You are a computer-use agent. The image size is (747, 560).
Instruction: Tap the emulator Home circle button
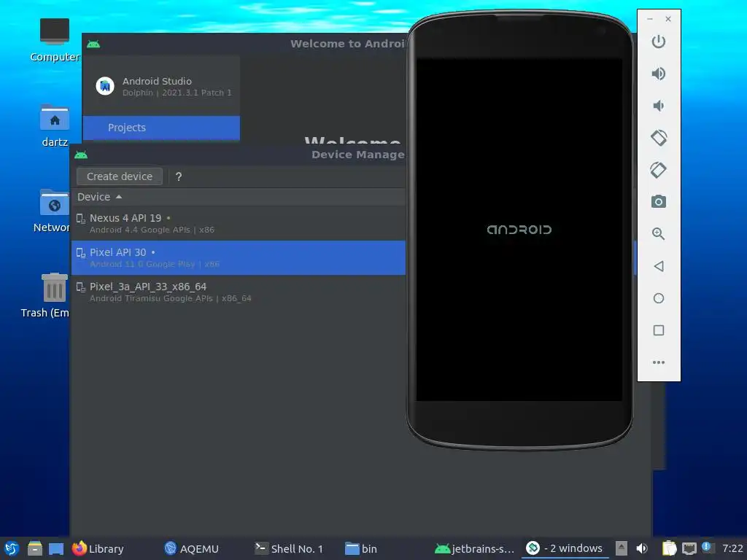[659, 298]
